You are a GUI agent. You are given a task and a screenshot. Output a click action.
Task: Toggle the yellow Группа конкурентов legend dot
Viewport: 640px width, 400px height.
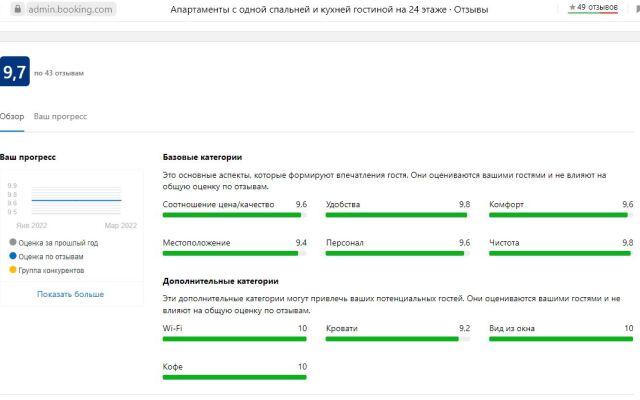(12, 270)
